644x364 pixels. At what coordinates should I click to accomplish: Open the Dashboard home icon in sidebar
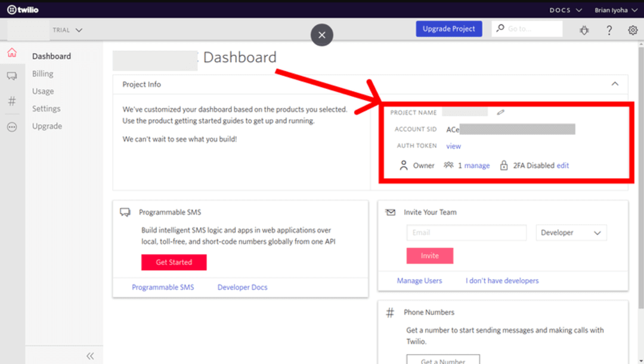point(12,53)
